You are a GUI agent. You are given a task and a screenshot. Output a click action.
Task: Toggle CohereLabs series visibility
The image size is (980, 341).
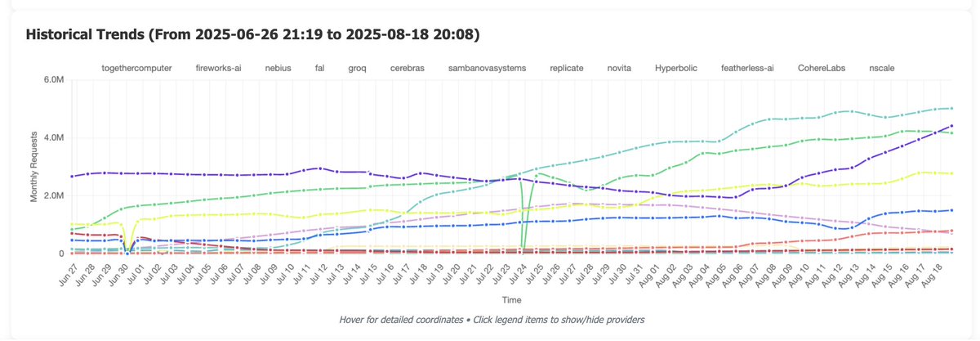coord(821,69)
